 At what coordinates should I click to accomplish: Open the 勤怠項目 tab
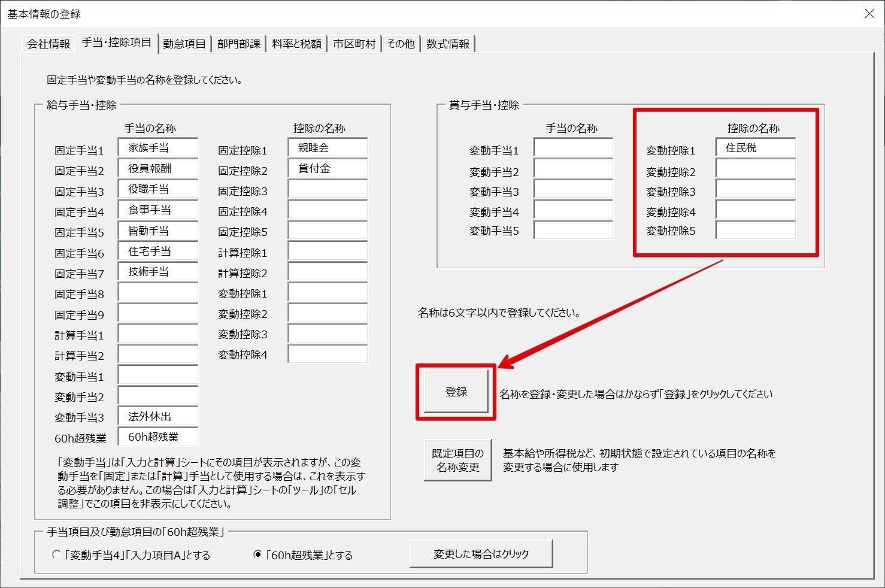(x=184, y=44)
